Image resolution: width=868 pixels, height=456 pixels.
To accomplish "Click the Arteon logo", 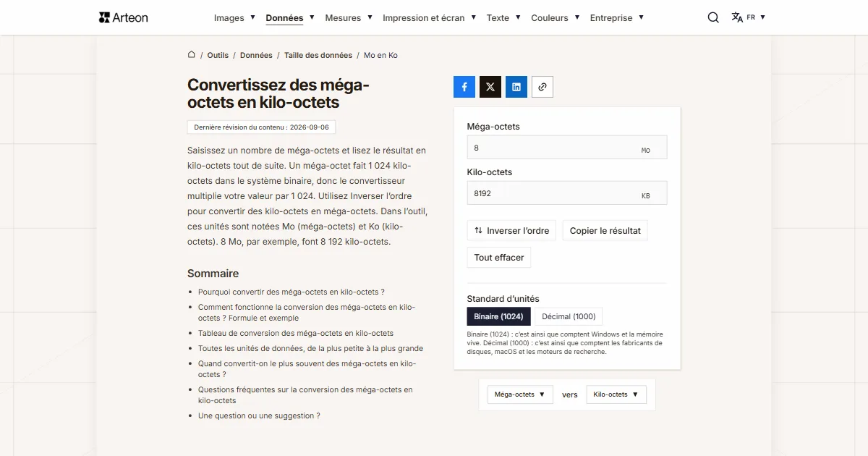I will tap(124, 17).
